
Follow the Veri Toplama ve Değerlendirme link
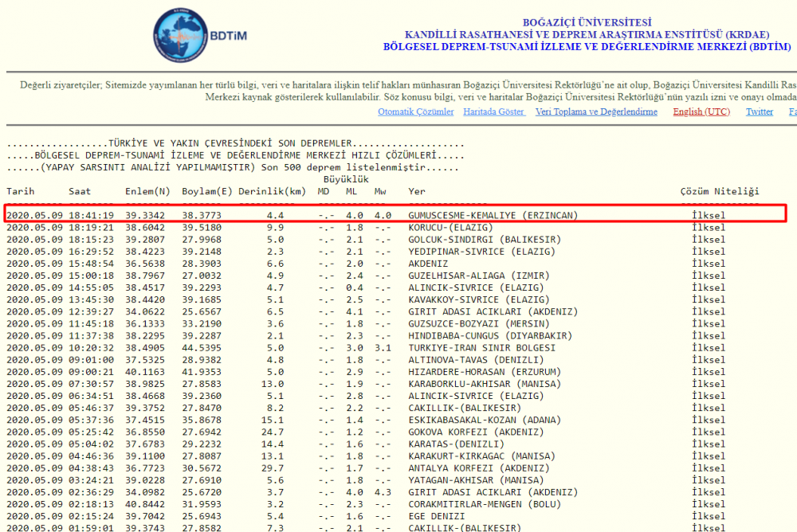[596, 112]
